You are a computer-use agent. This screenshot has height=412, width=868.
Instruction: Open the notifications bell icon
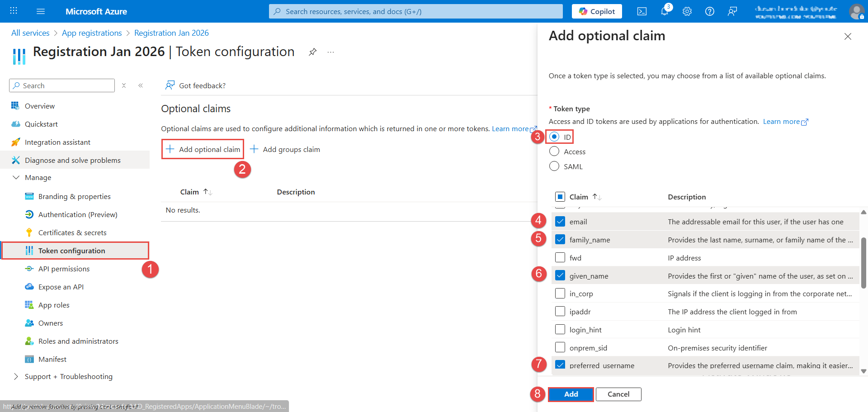(664, 11)
